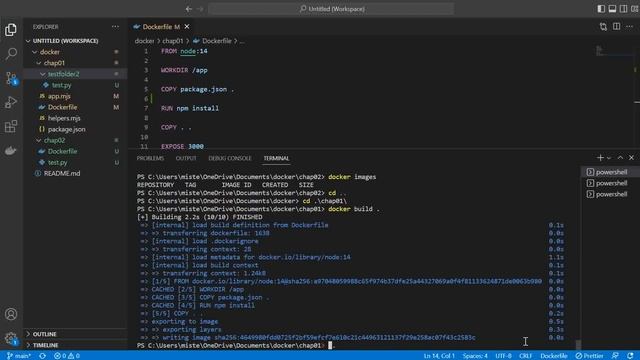Select the Dockerfile editor tab
The width and height of the screenshot is (640, 360).
162,27
